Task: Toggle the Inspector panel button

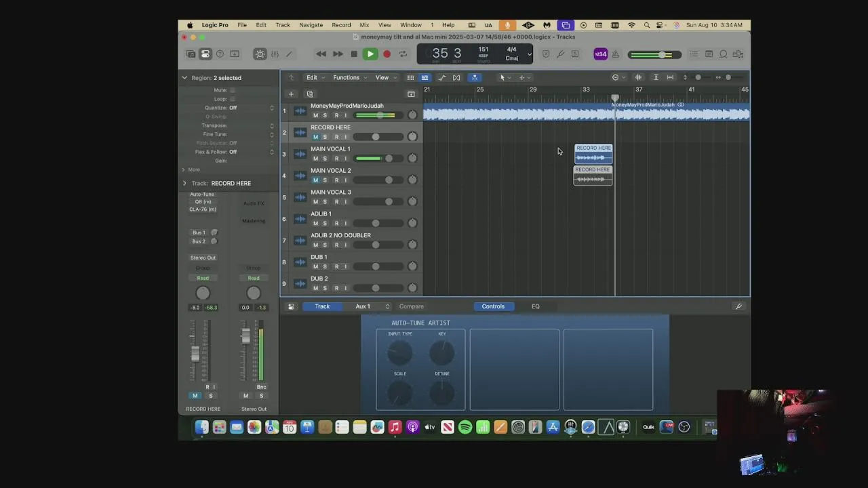Action: tap(205, 54)
